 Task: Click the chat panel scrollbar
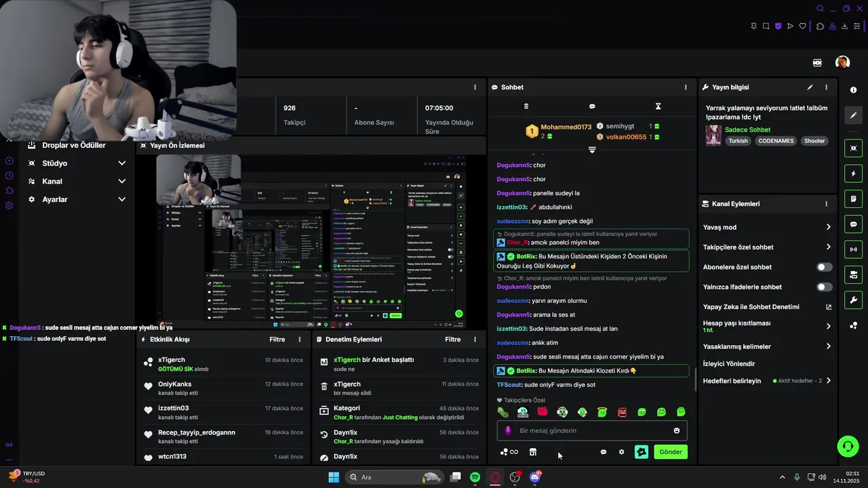[x=695, y=380]
